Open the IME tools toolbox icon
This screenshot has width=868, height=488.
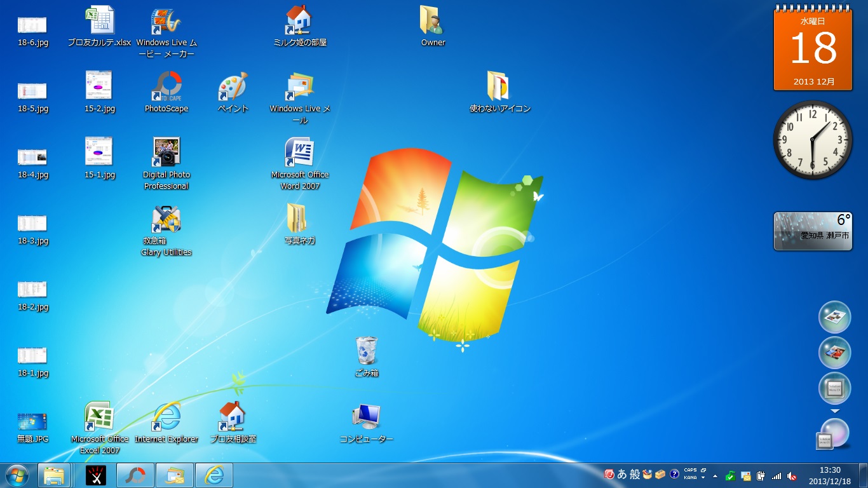tap(660, 475)
